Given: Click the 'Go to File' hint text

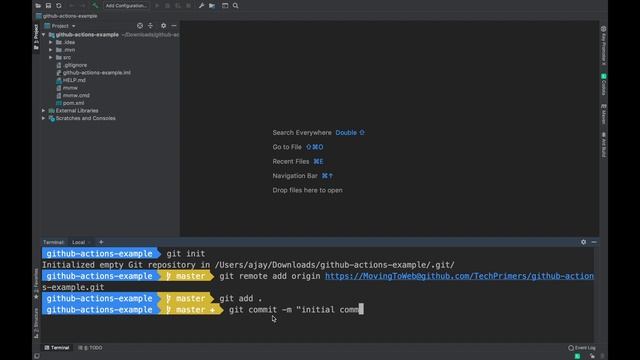Looking at the screenshot, I should point(287,147).
